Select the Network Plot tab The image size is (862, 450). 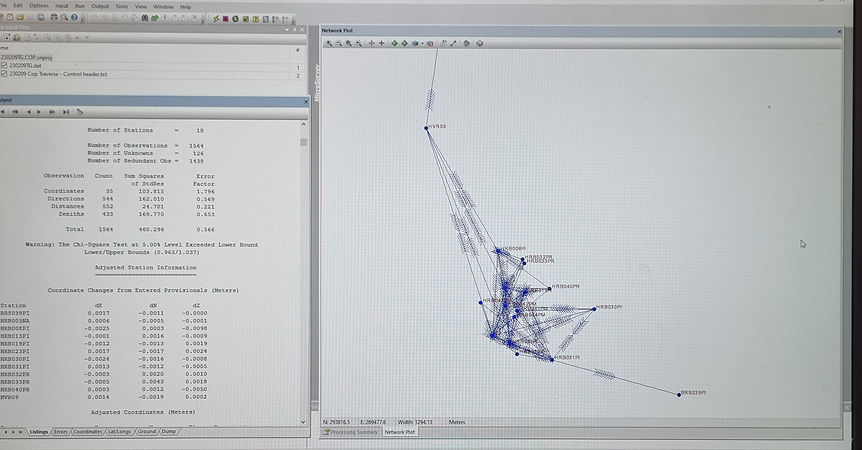point(400,432)
